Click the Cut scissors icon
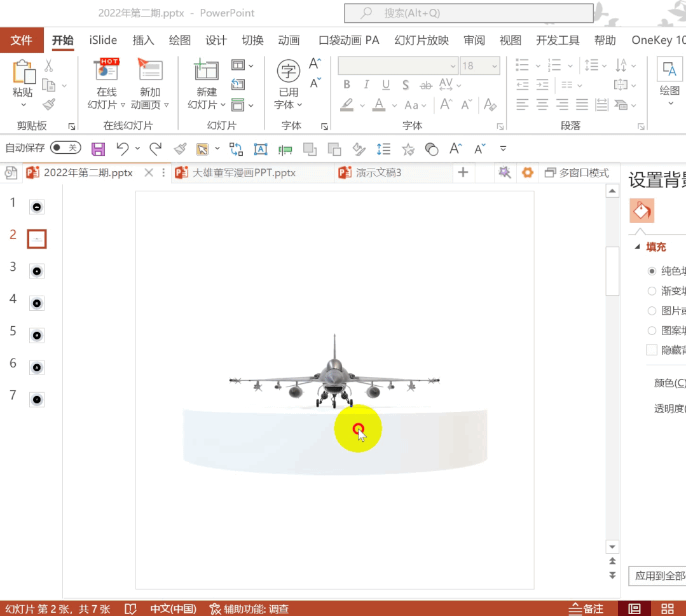Viewport: 686px width, 616px height. coord(48,66)
